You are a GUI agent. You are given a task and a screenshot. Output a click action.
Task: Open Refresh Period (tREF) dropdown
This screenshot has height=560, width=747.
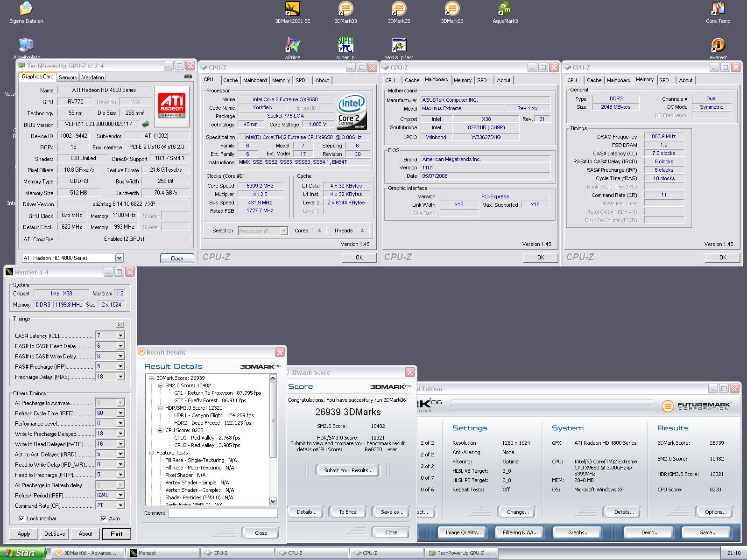coord(120,495)
